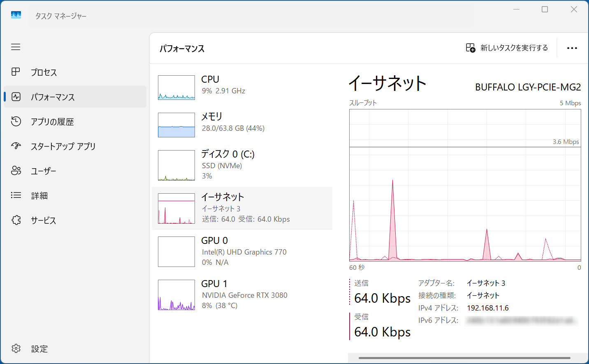Click the ユーザー people icon
Image resolution: width=589 pixels, height=364 pixels.
click(x=16, y=171)
